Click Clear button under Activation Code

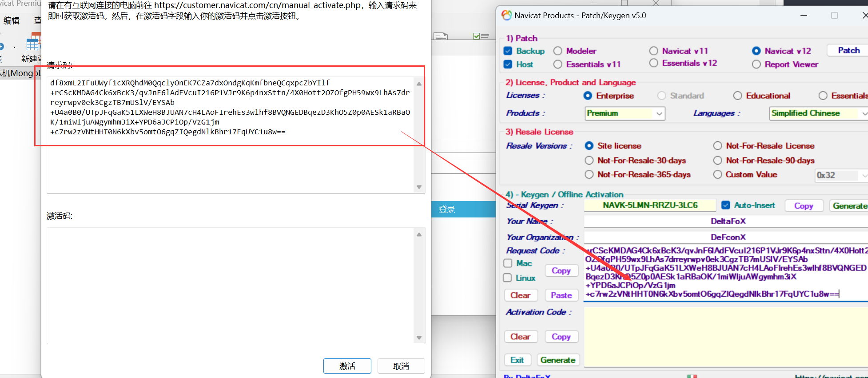tap(521, 337)
